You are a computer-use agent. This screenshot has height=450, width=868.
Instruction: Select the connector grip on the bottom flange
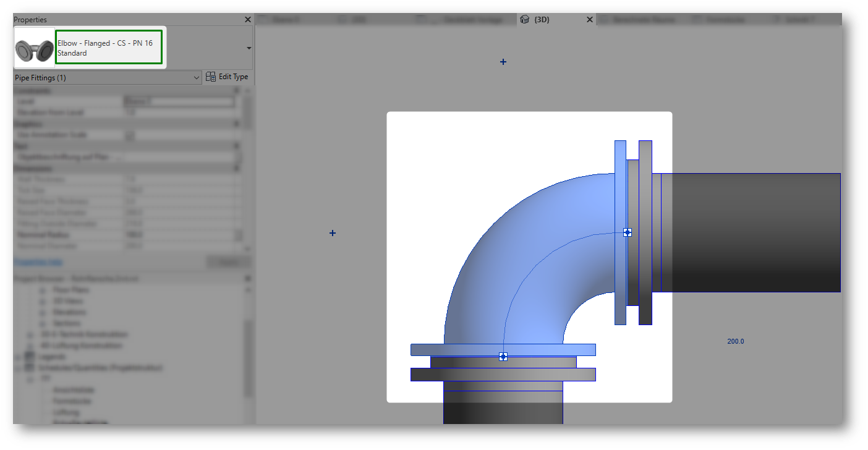point(503,357)
